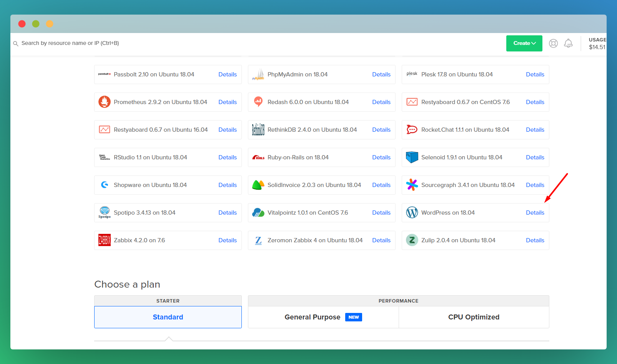
Task: Open Details for Sourcegraph 3.4.1
Action: (535, 185)
